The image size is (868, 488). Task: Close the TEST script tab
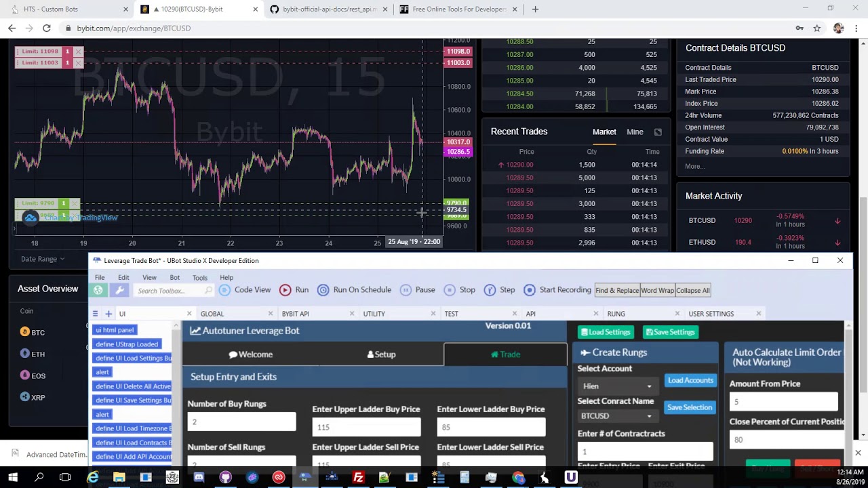coord(515,314)
